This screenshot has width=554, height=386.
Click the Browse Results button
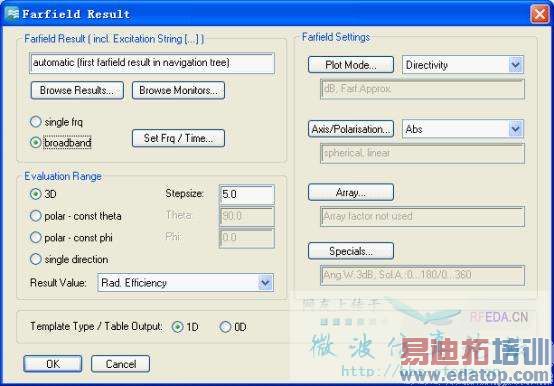click(x=77, y=90)
